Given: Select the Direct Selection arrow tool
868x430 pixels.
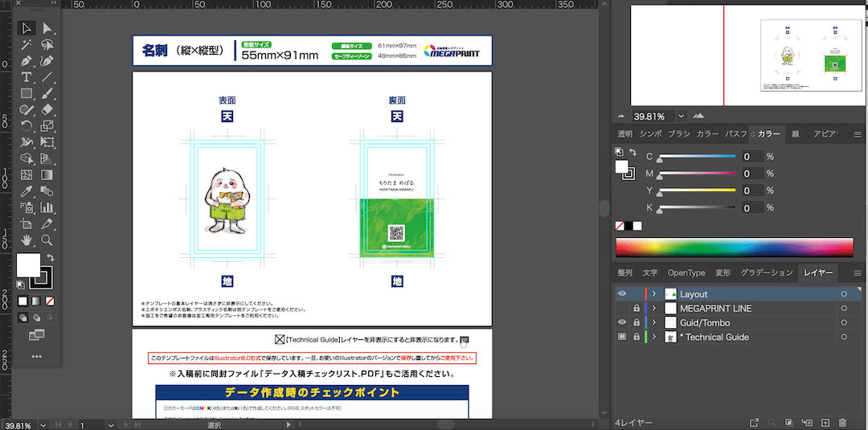Looking at the screenshot, I should [47, 28].
